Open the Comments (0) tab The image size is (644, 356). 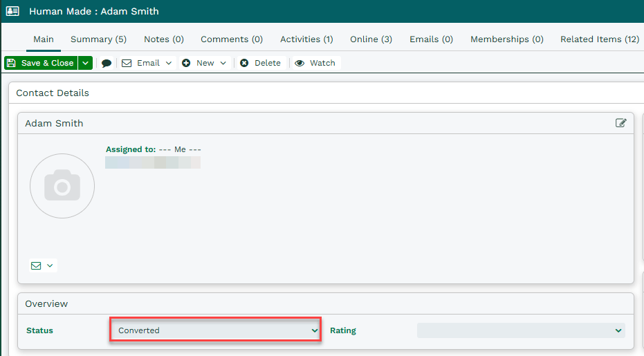point(232,39)
